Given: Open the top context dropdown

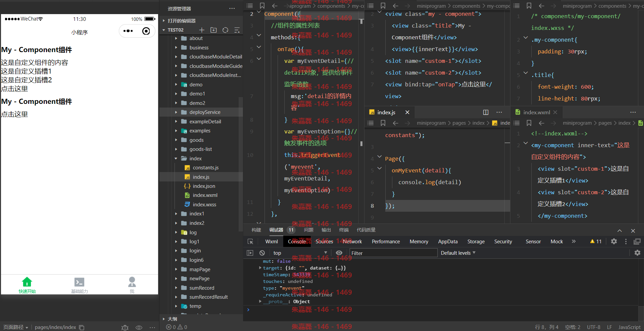Looking at the screenshot, I should (300, 253).
